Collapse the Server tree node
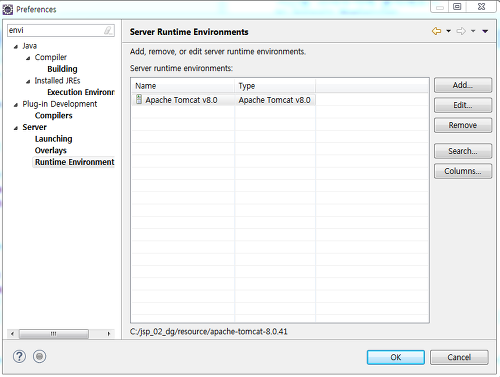Viewport: 500px width, 377px height. point(16,128)
